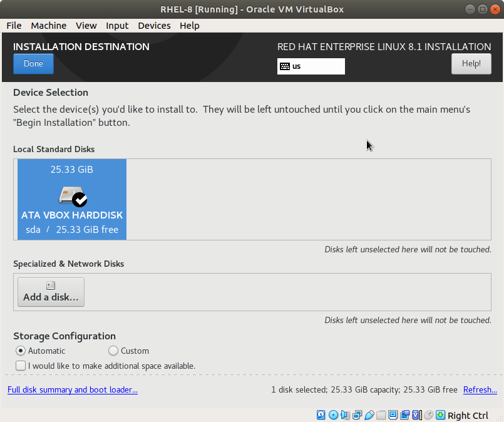
Task: Click the display status icon
Action: [393, 415]
